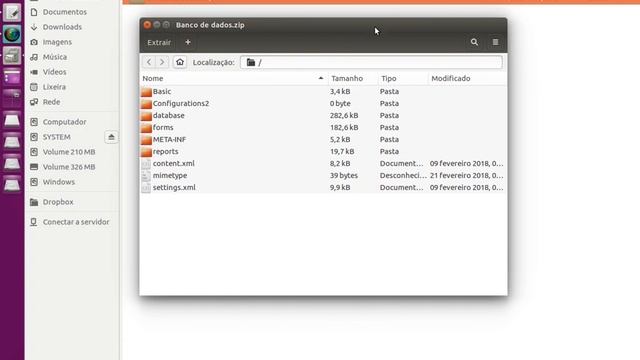The image size is (640, 360).
Task: Click the 282,6 kB size value
Action: (344, 116)
